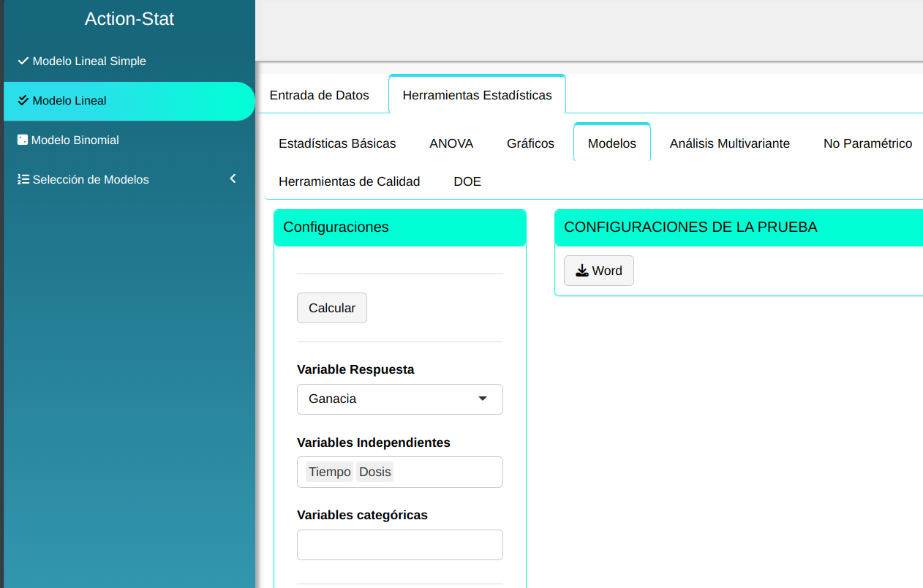Click the Ganacia dropdown caret arrow

(482, 399)
